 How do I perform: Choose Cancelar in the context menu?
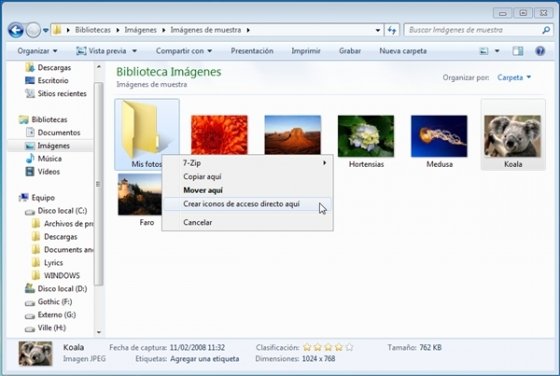pyautogui.click(x=247, y=222)
